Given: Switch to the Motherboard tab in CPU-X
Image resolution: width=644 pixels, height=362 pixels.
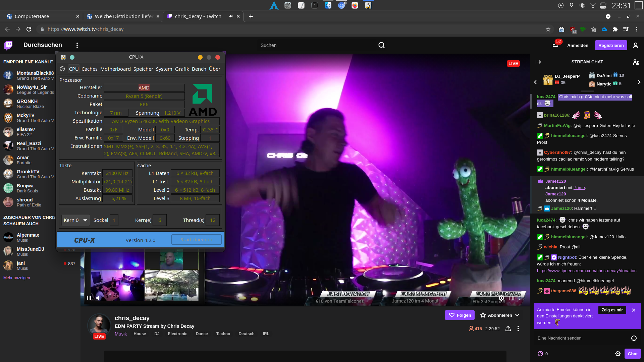Looking at the screenshot, I should [x=115, y=69].
